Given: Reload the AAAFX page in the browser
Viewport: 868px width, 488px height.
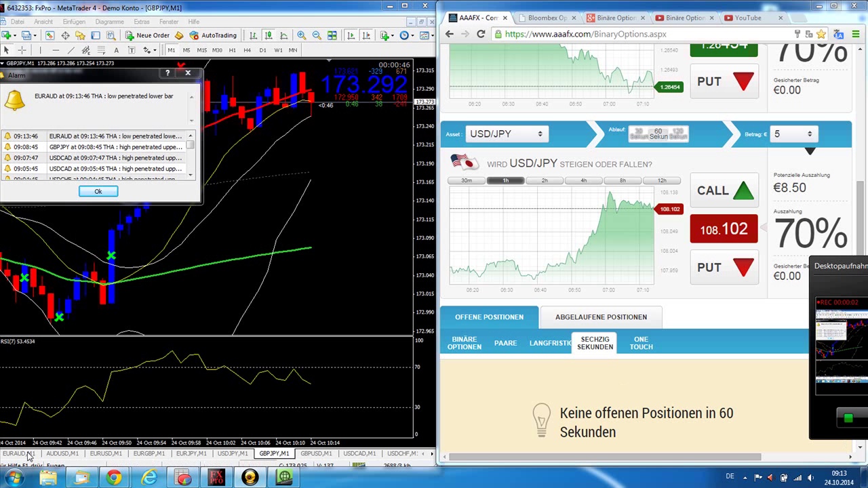Looking at the screenshot, I should 481,34.
